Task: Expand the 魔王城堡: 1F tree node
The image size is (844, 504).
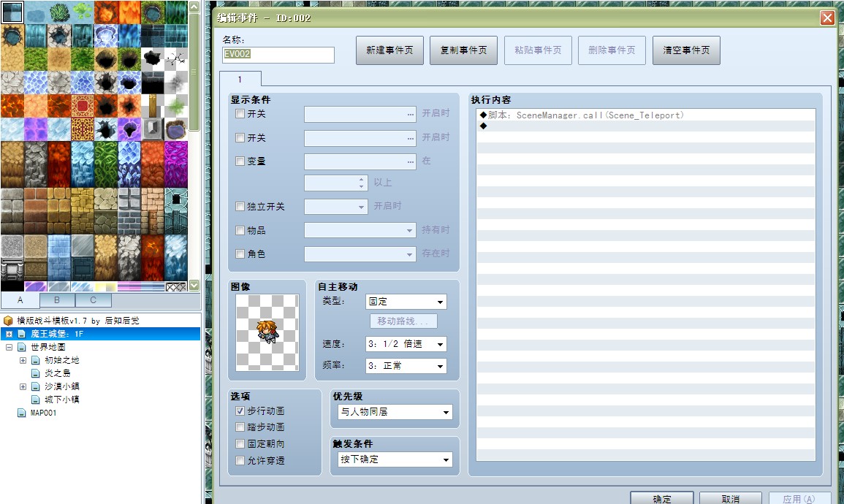Action: click(x=9, y=334)
